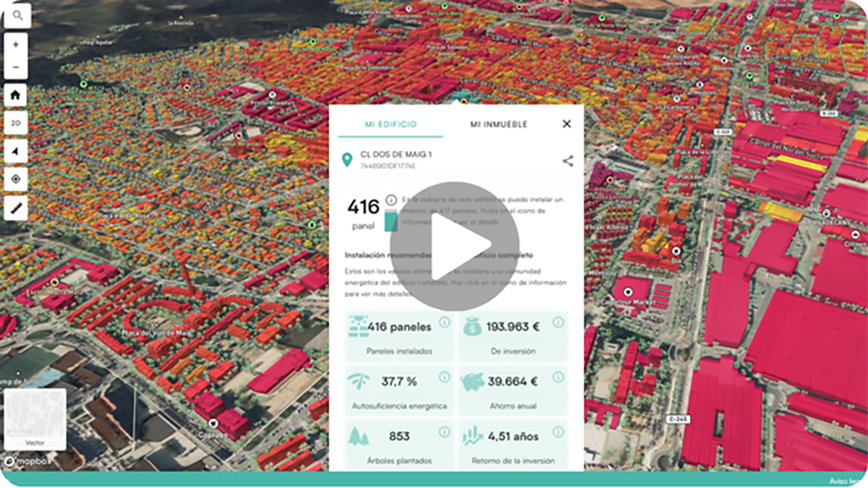Image resolution: width=868 pixels, height=488 pixels.
Task: Center map on my location
Action: tap(16, 179)
